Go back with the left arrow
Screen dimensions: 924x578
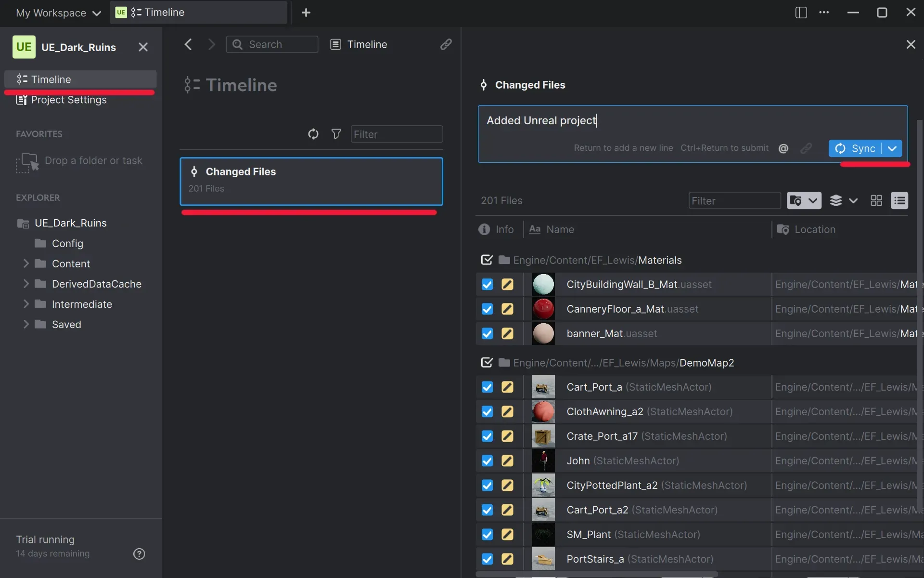coord(188,44)
